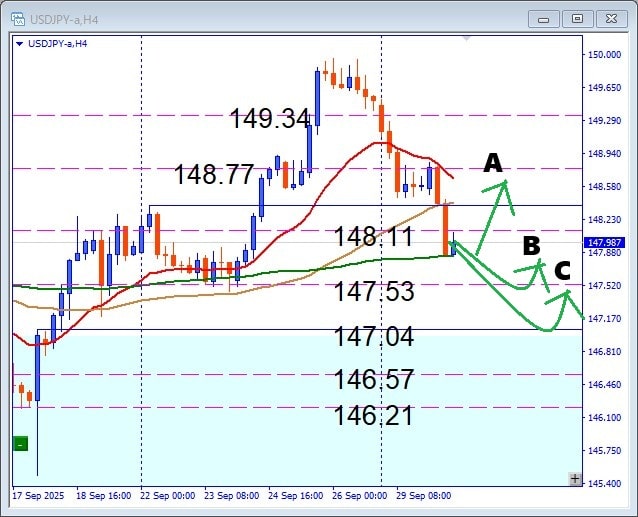Click the chart window icon in title bar
The image size is (638, 517).
tap(16, 18)
